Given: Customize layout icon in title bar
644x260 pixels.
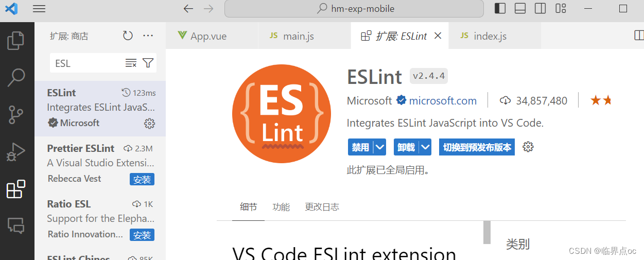Looking at the screenshot, I should coord(561,9).
